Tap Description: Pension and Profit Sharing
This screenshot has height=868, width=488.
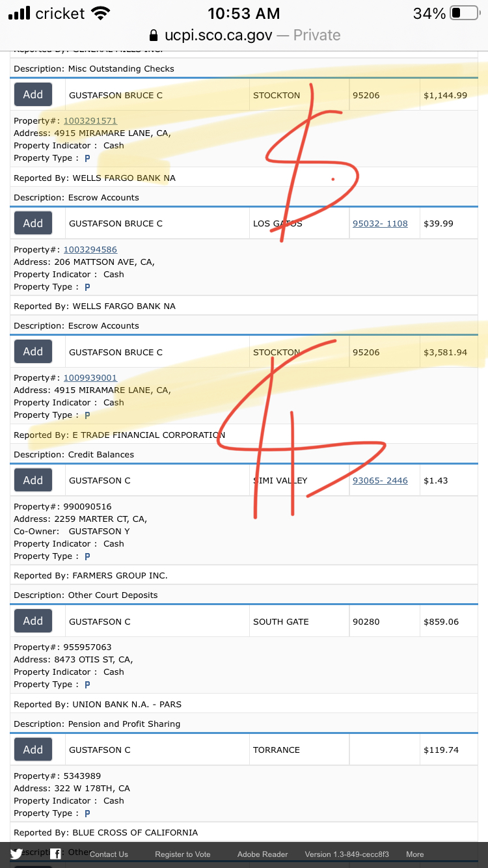coord(97,724)
